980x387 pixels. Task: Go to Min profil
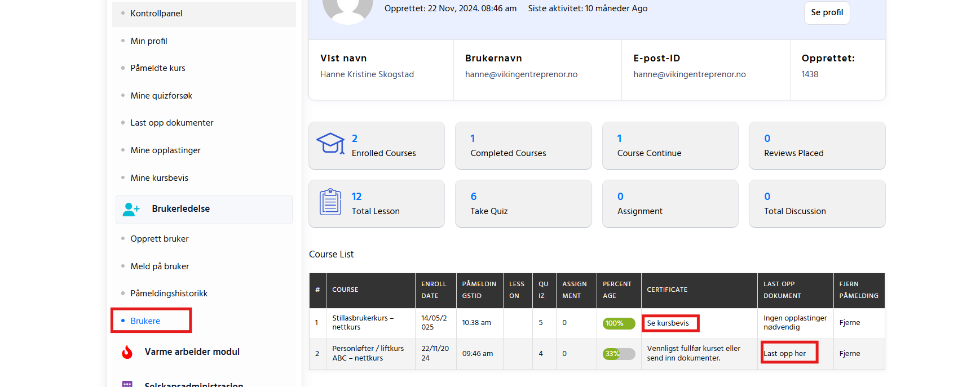pos(149,41)
